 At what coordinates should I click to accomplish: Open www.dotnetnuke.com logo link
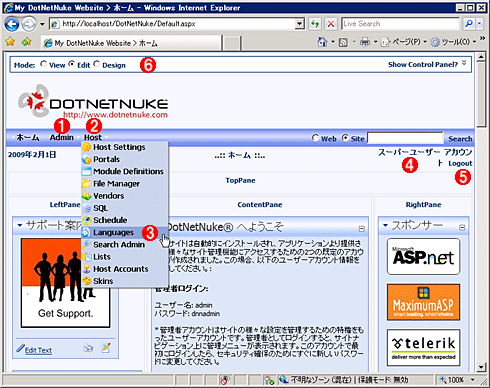click(93, 101)
